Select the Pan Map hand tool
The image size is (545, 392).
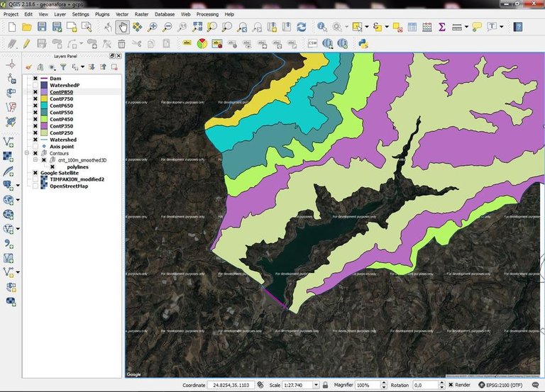point(122,27)
